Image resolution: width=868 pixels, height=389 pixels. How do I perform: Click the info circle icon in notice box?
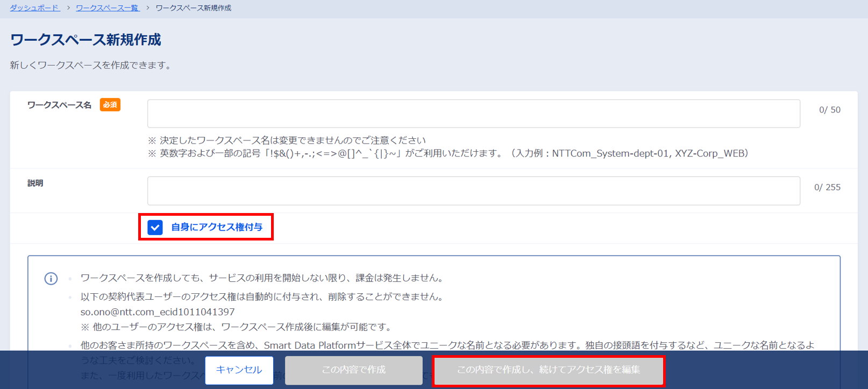tap(51, 279)
